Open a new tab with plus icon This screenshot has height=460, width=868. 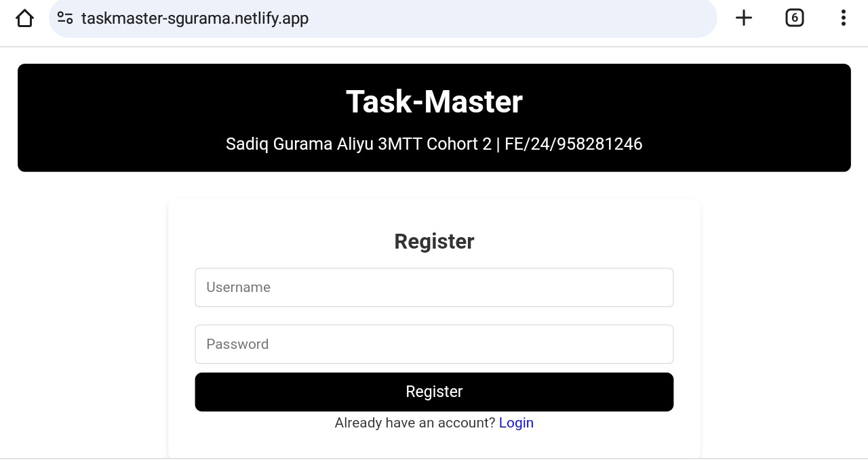(x=744, y=18)
